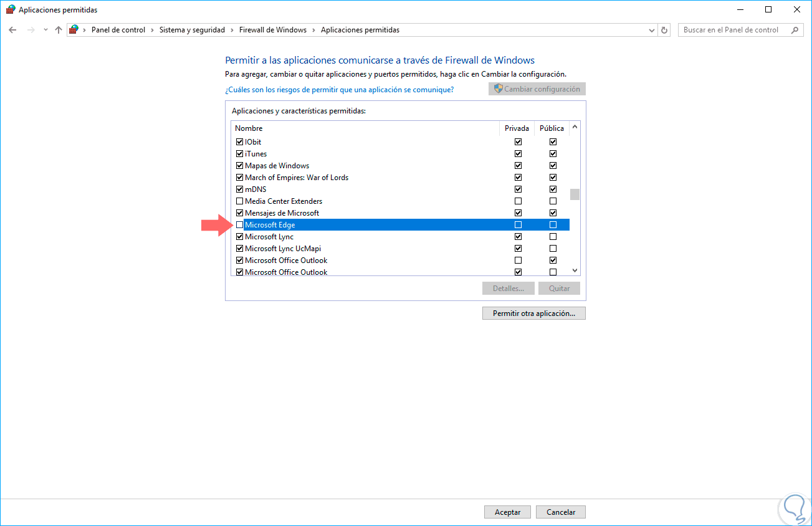Uncheck Mapas de Windows application checkbox
The height and width of the screenshot is (526, 812).
pyautogui.click(x=240, y=166)
